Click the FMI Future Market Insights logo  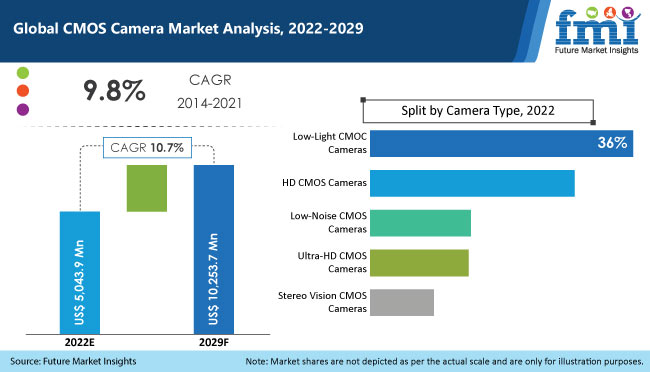(597, 30)
